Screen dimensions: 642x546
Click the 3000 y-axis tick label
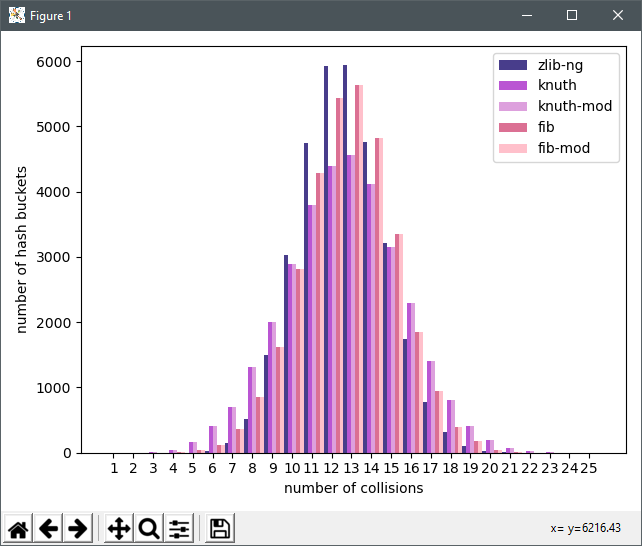[x=54, y=257]
